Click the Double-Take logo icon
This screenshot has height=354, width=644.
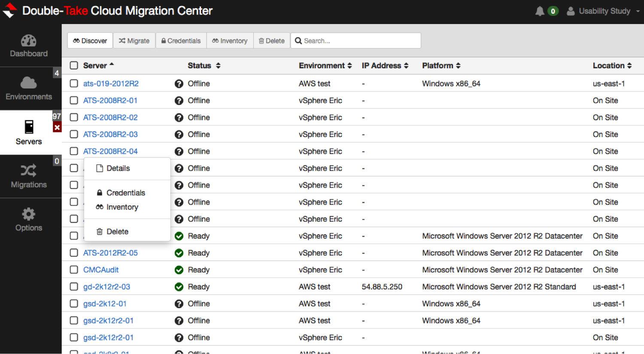[9, 11]
